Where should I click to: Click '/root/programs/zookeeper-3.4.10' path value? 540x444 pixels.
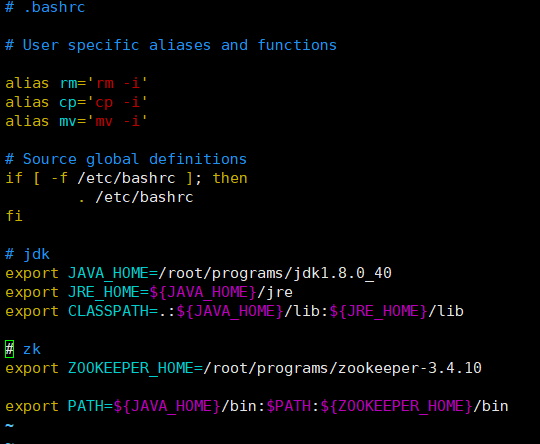(342, 368)
